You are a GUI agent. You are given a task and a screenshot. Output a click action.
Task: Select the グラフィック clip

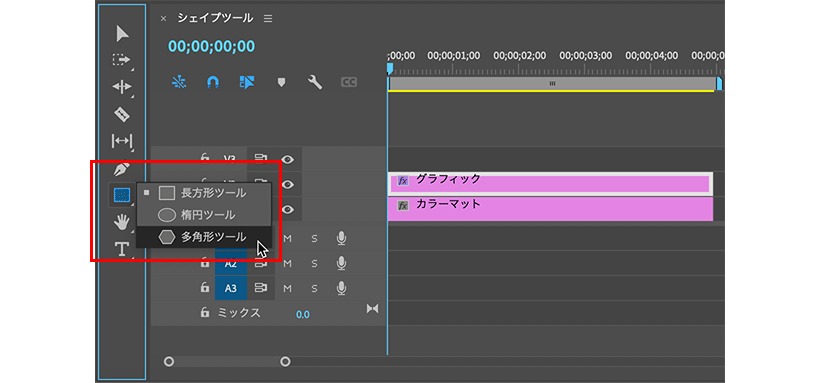click(551, 183)
